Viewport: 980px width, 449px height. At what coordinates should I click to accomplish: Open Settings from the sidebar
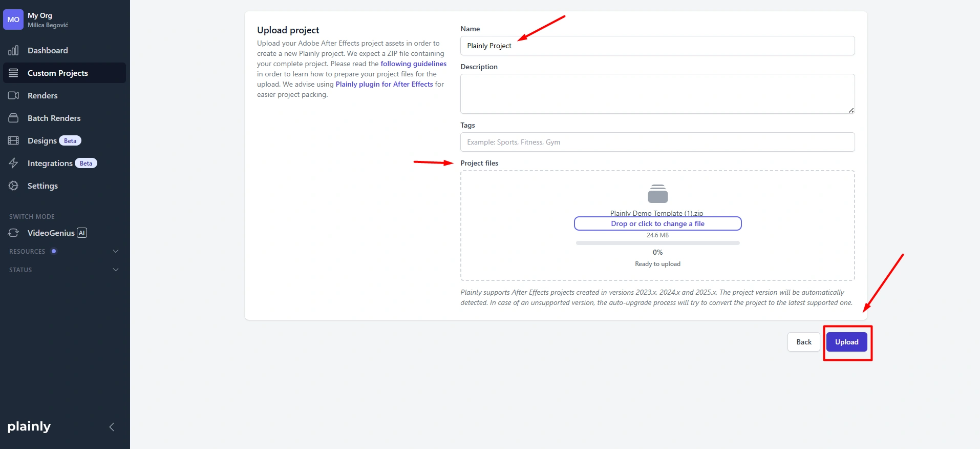pos(65,186)
